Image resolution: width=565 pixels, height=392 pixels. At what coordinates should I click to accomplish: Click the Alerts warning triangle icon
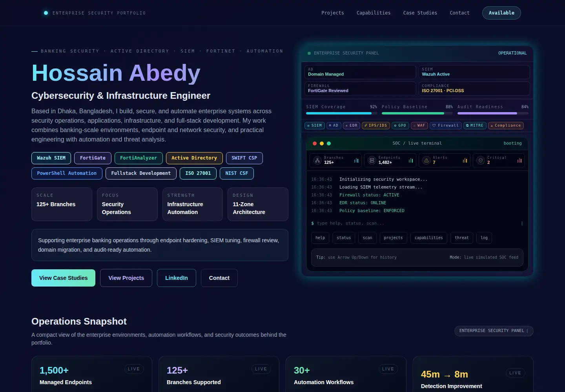(x=426, y=160)
